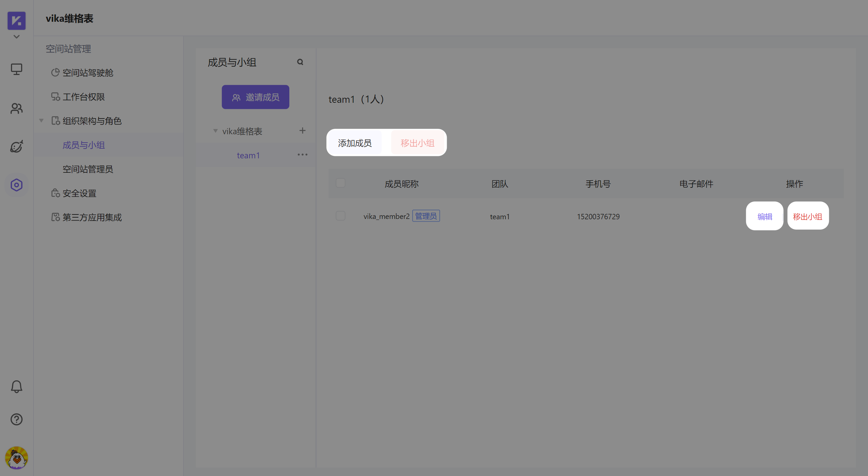Click the search icon in 成员与小组 panel

[x=300, y=62]
